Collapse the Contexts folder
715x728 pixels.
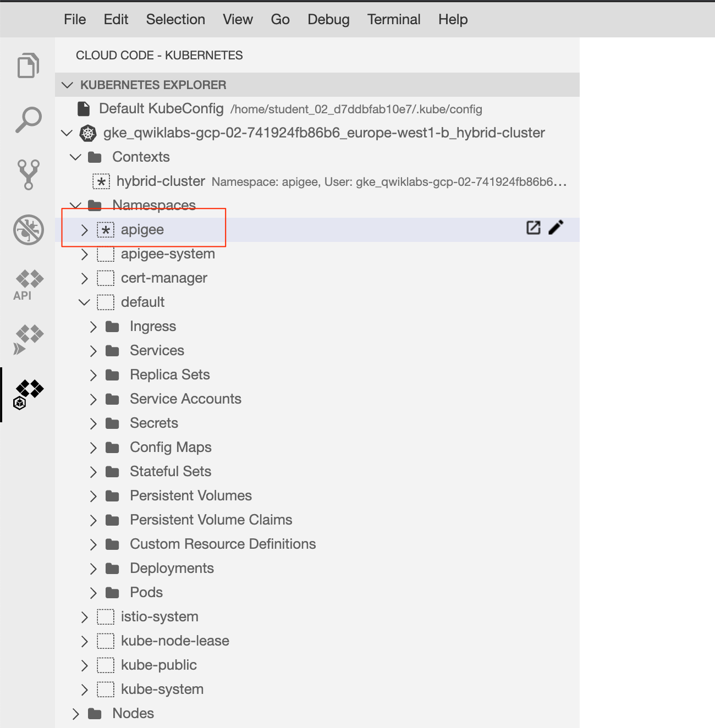[x=75, y=157]
